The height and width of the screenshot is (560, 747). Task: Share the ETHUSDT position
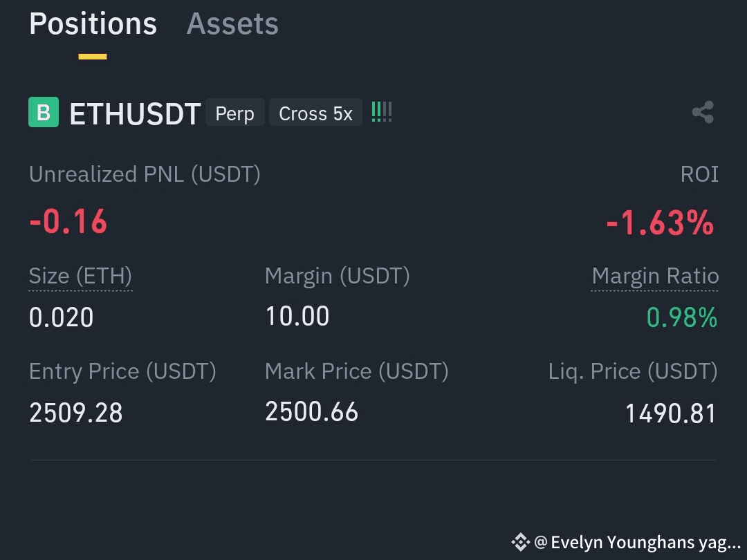(703, 113)
